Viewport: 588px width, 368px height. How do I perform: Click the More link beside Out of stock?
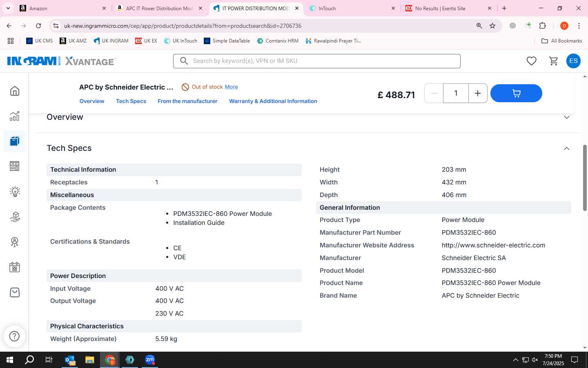(231, 87)
